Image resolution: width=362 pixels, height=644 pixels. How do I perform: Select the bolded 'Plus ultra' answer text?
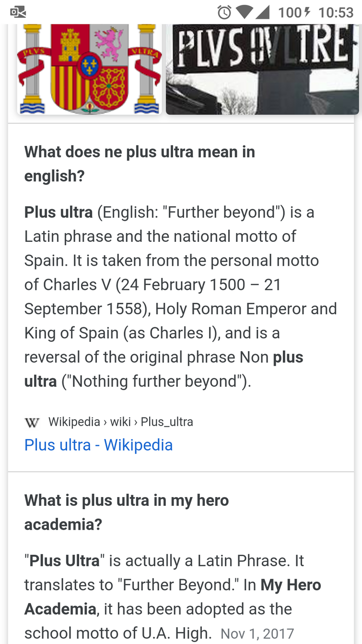(58, 212)
